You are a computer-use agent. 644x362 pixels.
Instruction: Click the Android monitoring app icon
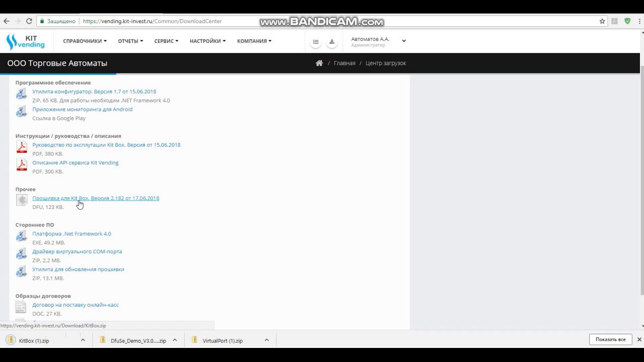pos(21,112)
